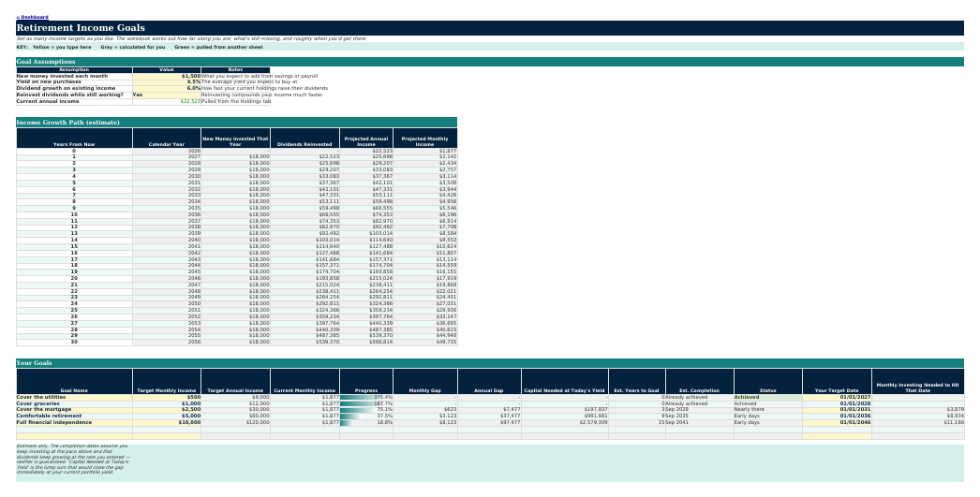Screen dimensions: 980x497
Task: Select the Projected Annual Income column header
Action: point(366,138)
